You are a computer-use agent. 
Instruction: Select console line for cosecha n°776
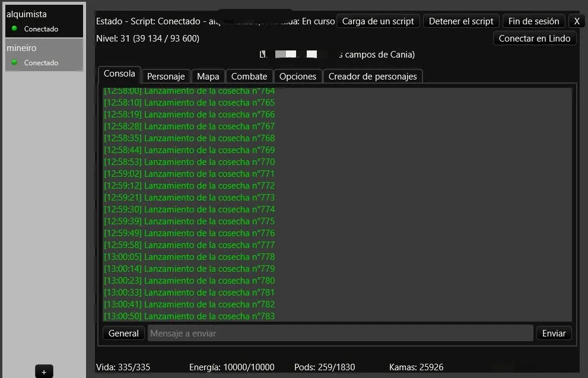click(189, 233)
